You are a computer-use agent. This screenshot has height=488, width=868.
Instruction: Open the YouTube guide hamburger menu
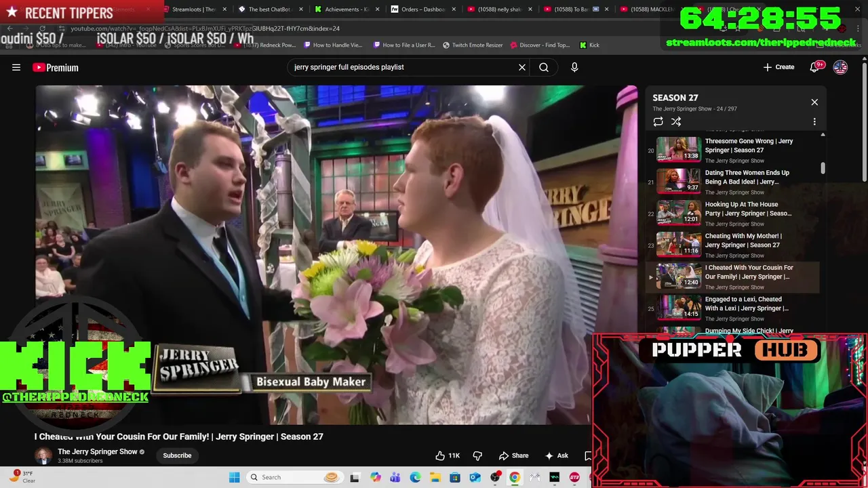(x=16, y=67)
